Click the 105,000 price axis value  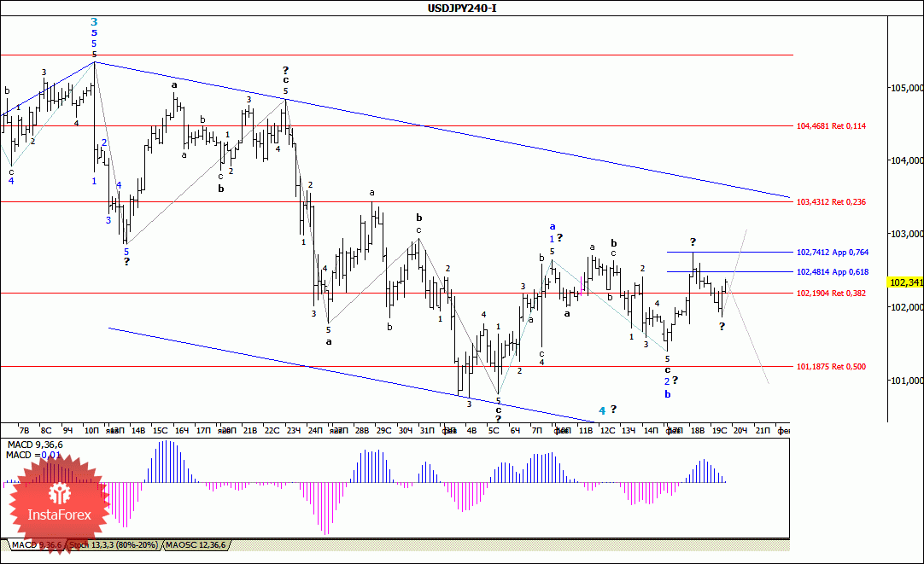point(906,88)
